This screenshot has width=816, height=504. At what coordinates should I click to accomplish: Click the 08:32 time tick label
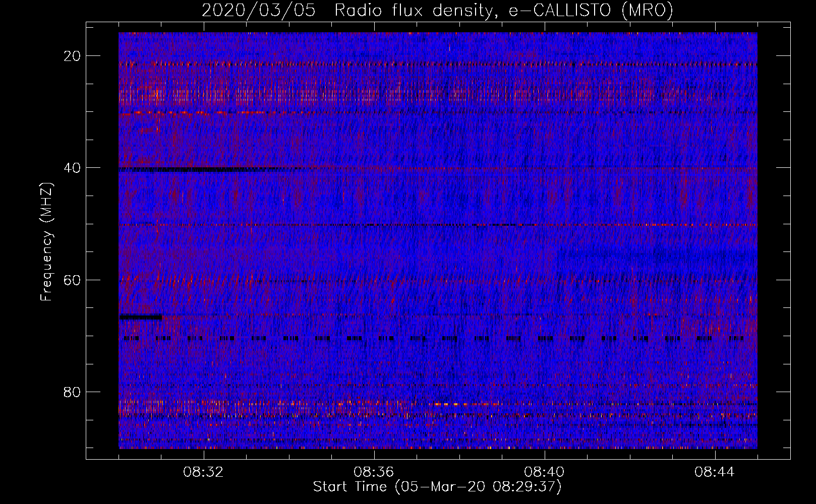click(x=203, y=472)
